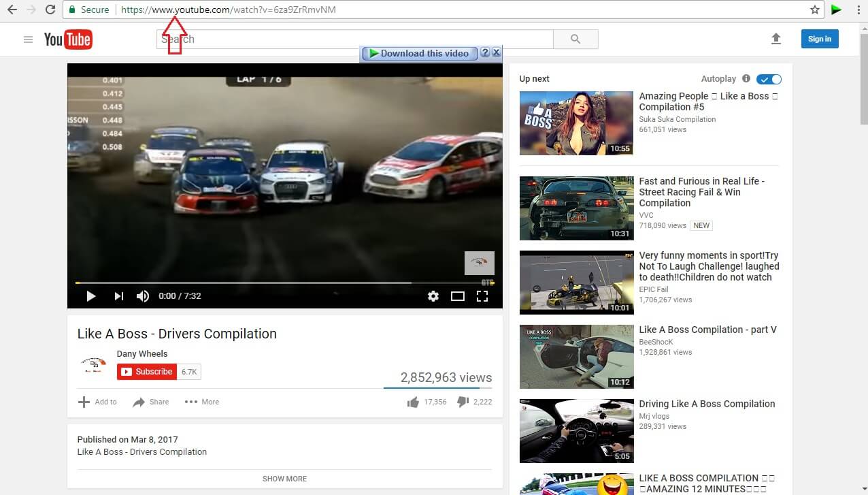Click the 6.7K subscriber count
This screenshot has width=868, height=495.
click(189, 372)
